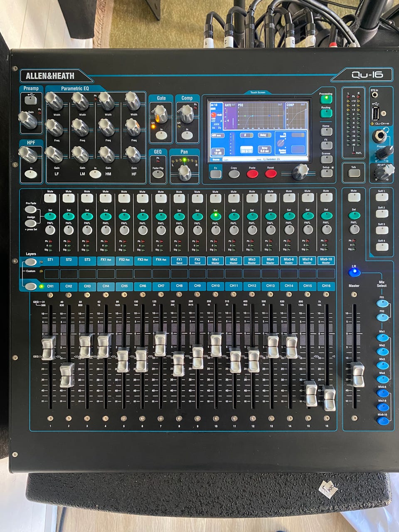Viewport: 399px width, 532px height.
Task: Hit the Assign key
Action: tap(31, 224)
